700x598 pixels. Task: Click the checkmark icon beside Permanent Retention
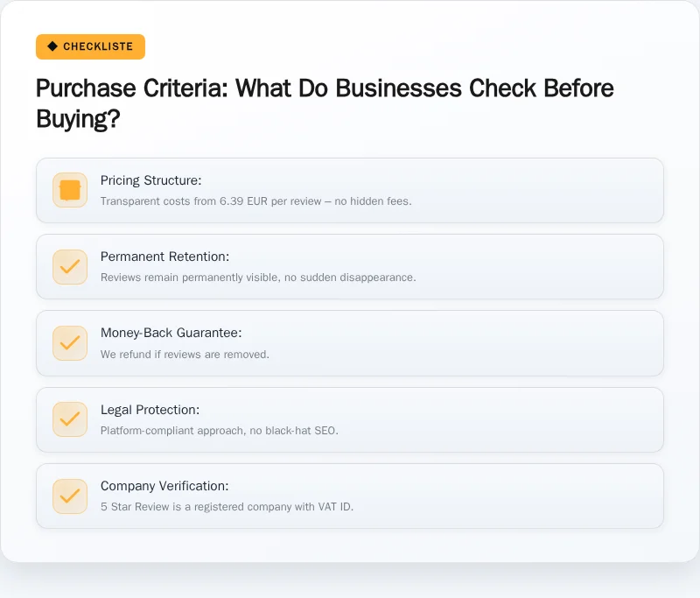pyautogui.click(x=70, y=267)
